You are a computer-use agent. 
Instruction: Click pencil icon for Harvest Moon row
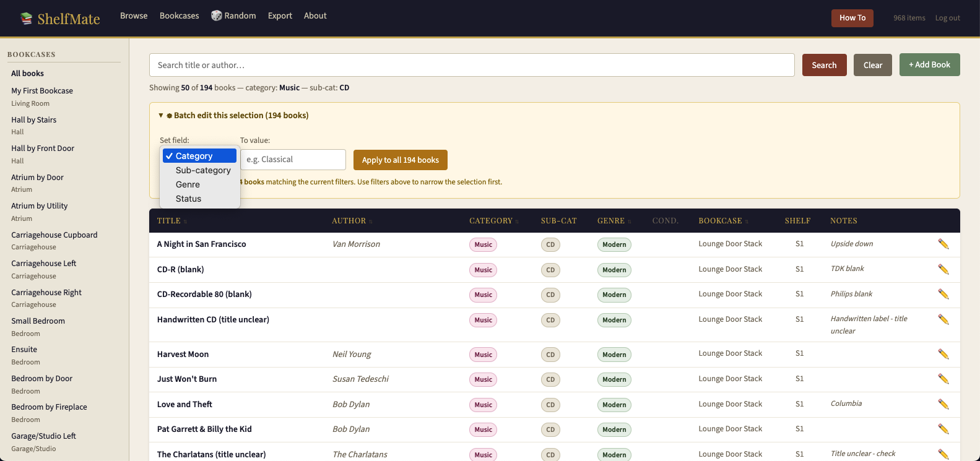(x=943, y=354)
